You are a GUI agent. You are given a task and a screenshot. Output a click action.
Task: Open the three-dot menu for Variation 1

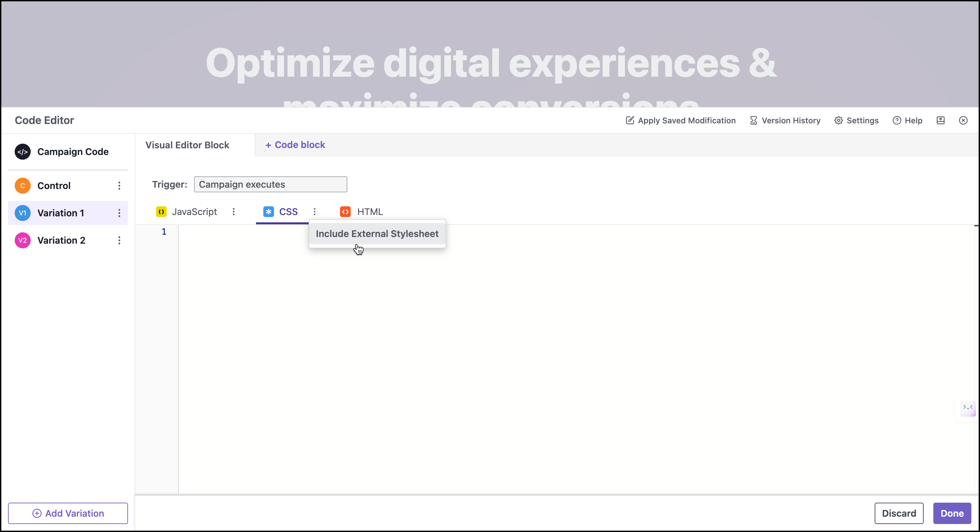(119, 213)
